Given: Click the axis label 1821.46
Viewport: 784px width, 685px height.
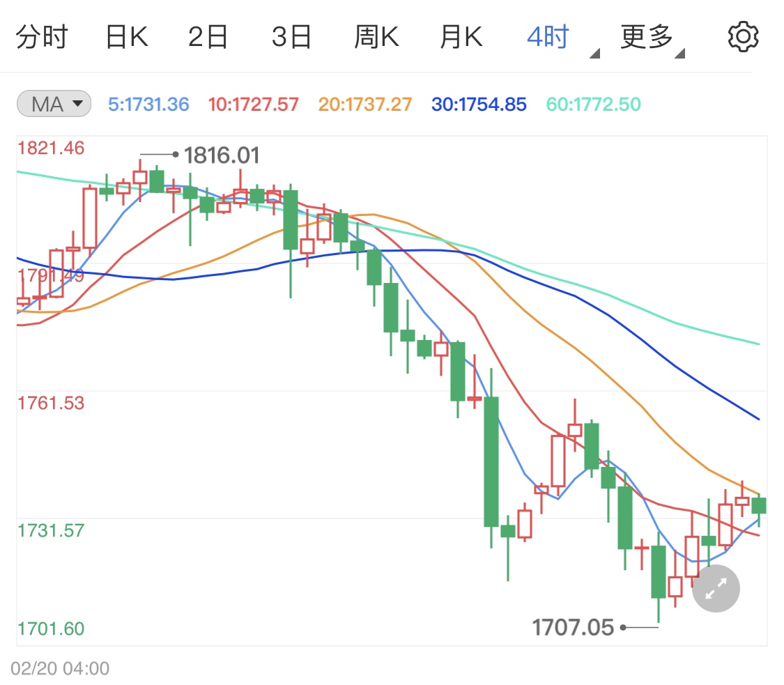Looking at the screenshot, I should (51, 148).
